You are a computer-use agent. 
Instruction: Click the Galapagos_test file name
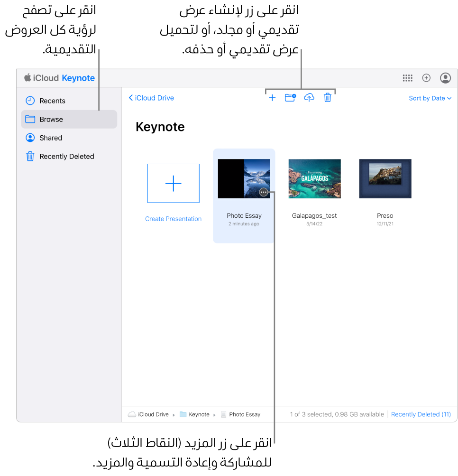click(314, 215)
